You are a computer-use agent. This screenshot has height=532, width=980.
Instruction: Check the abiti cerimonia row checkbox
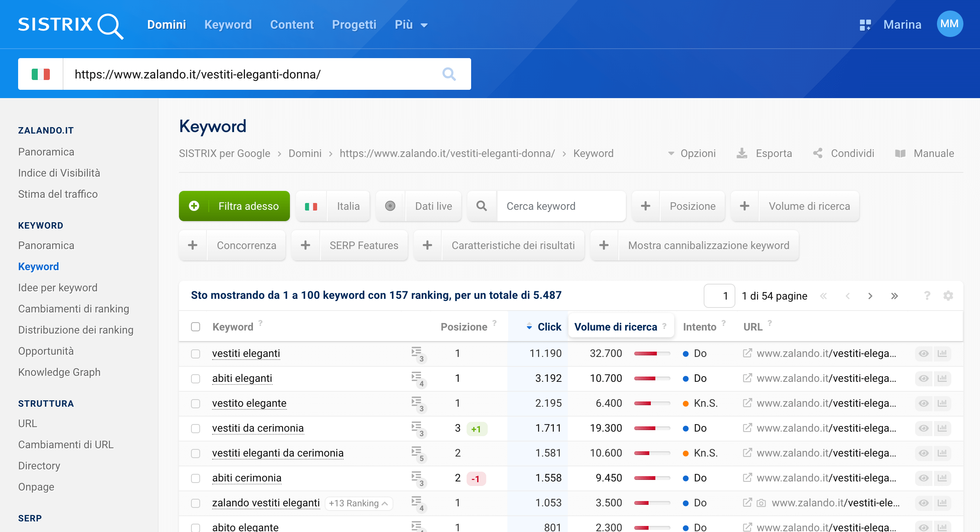196,478
